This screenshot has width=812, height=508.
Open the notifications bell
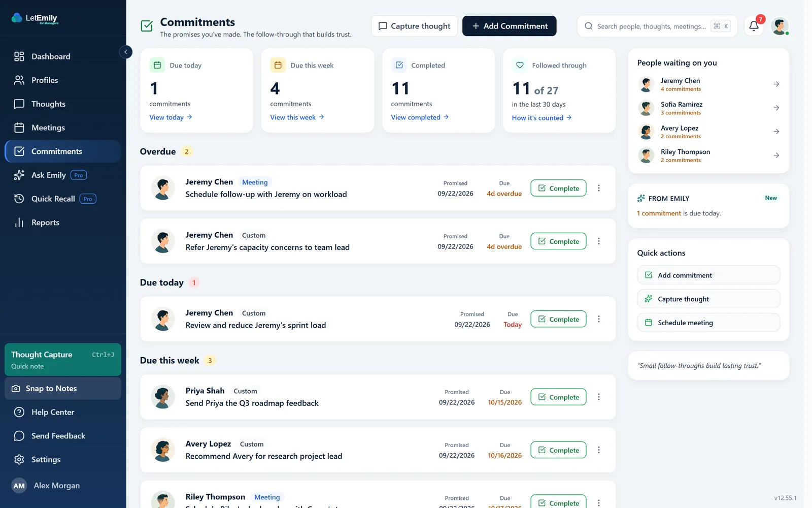tap(754, 26)
